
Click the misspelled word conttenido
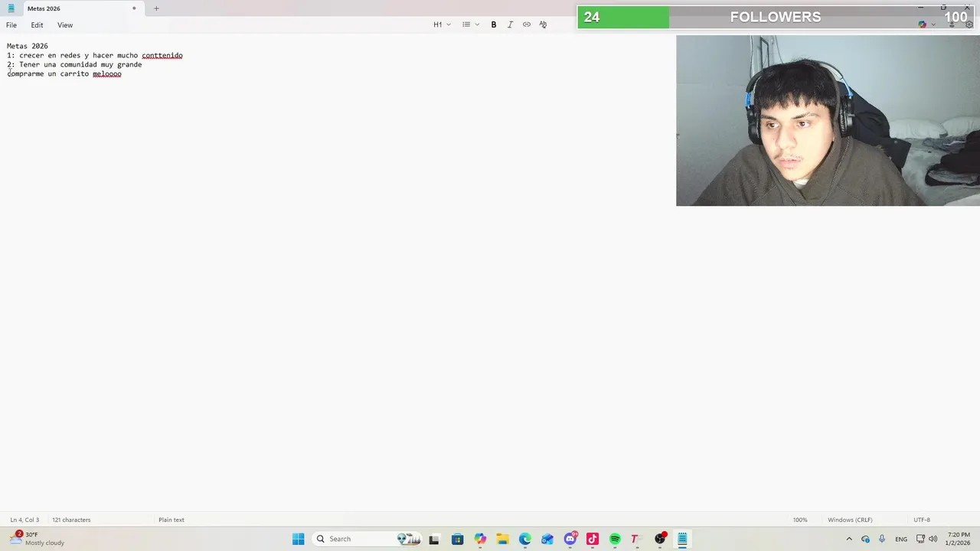click(x=162, y=55)
